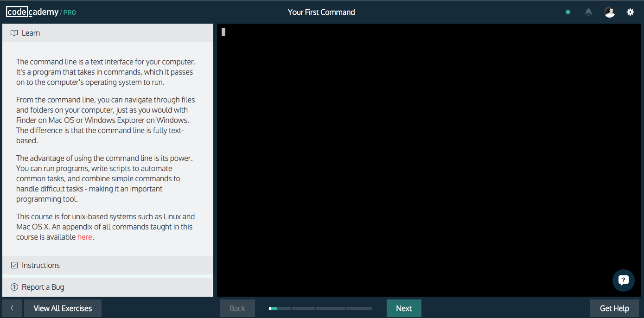Open the user profile avatar
Image resolution: width=644 pixels, height=318 pixels.
click(609, 12)
